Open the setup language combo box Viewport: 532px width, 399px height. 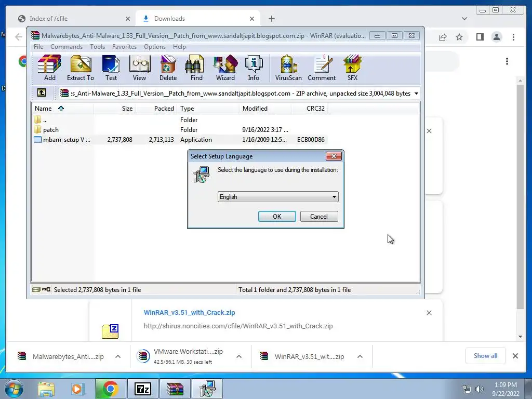(x=278, y=197)
